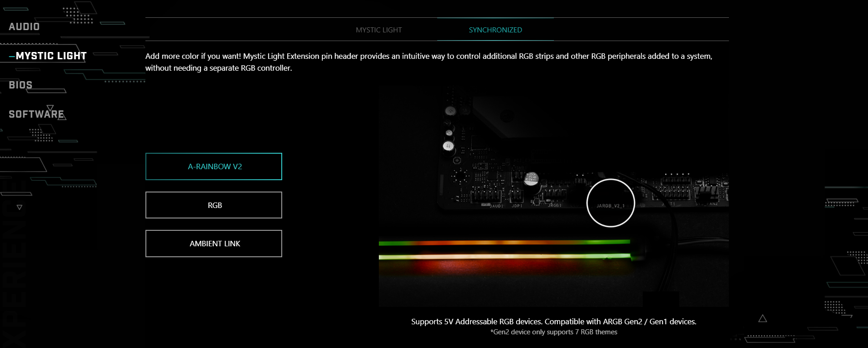Viewport: 868px width, 348px height.
Task: Click the '*Gen2 device only supports 7 RGB themes' note
Action: tap(554, 332)
